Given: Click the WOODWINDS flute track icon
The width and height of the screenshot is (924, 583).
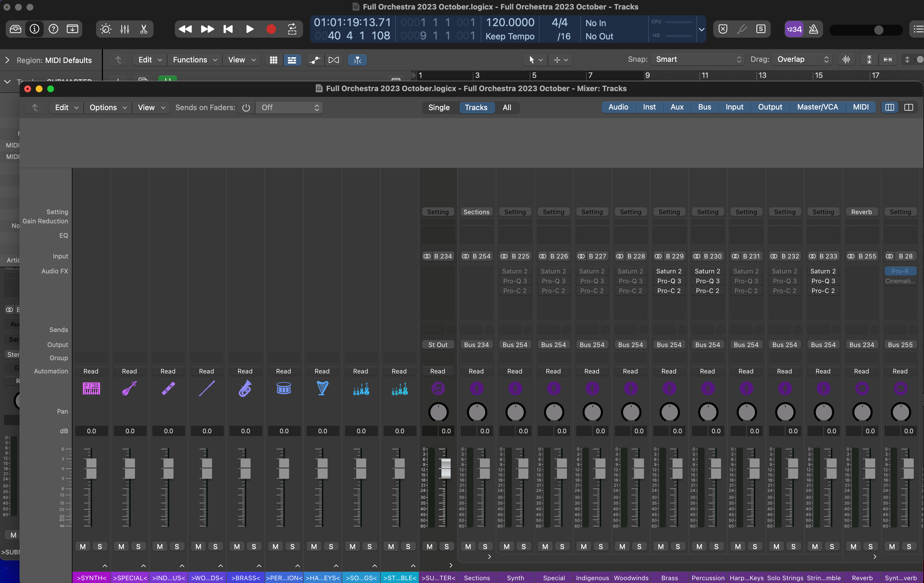Looking at the screenshot, I should click(207, 389).
